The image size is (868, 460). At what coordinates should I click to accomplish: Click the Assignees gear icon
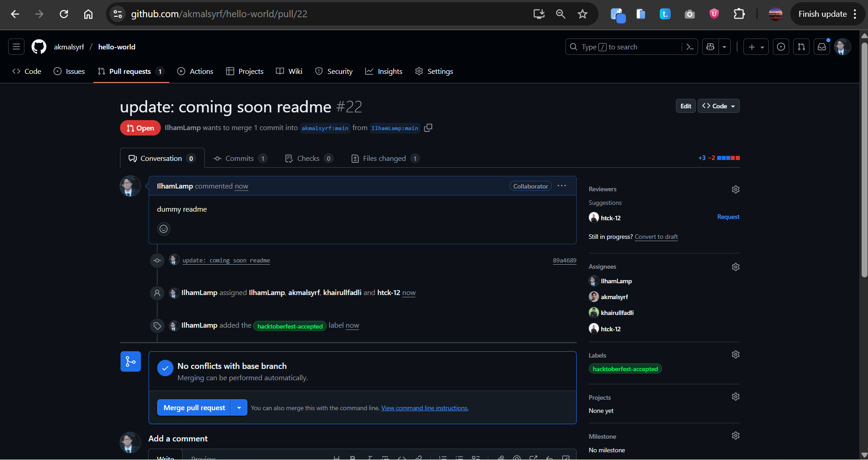point(735,267)
